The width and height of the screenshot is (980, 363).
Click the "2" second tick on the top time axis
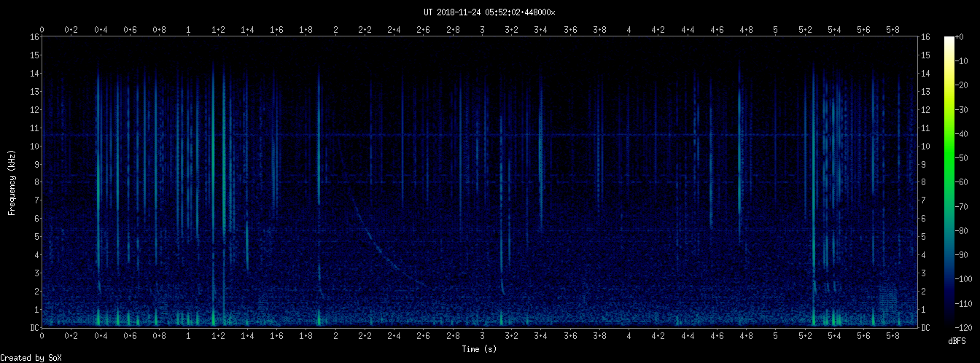(335, 30)
